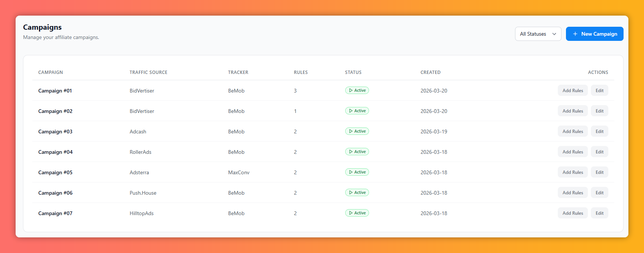Click the Campaign column header
Image resolution: width=644 pixels, height=253 pixels.
coord(51,72)
